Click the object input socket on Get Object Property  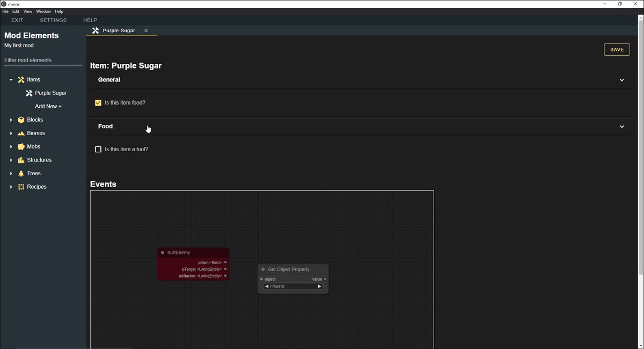coord(261,279)
